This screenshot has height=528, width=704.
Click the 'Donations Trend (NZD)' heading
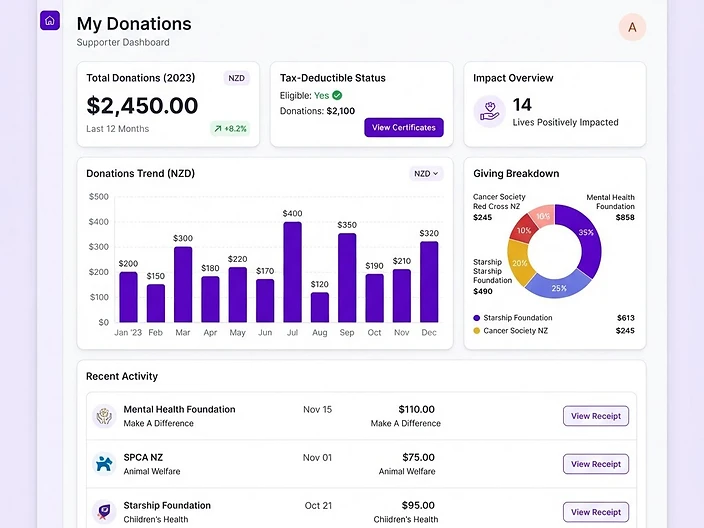(x=141, y=174)
